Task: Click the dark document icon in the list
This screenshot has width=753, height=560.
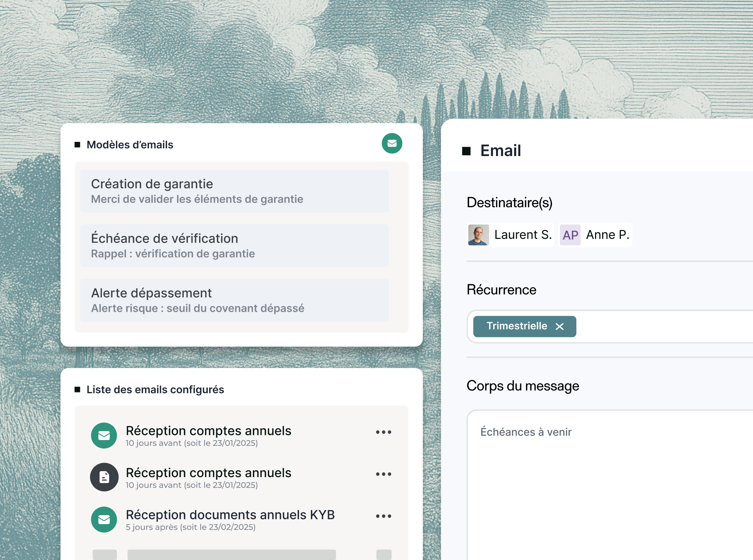Action: pos(104,477)
